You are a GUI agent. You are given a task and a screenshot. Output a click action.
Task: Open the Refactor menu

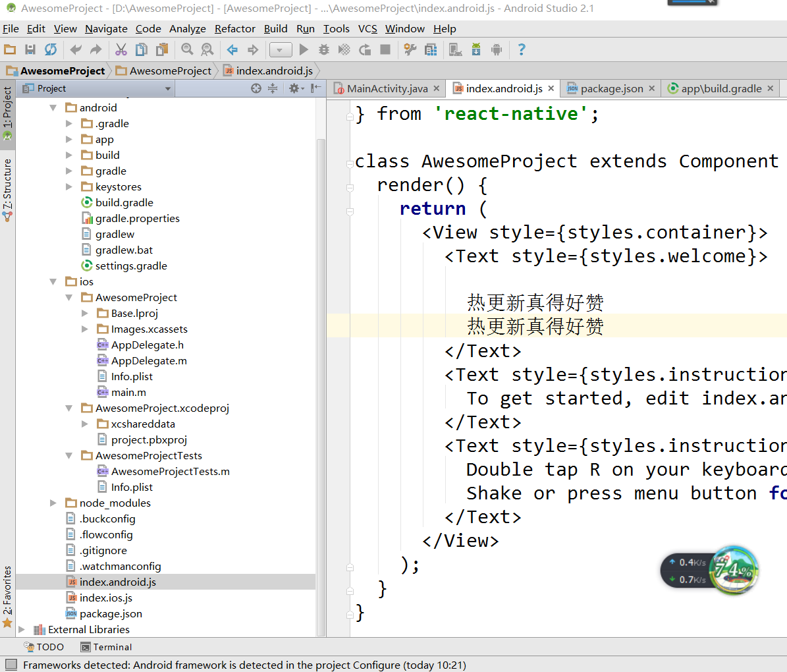(234, 29)
